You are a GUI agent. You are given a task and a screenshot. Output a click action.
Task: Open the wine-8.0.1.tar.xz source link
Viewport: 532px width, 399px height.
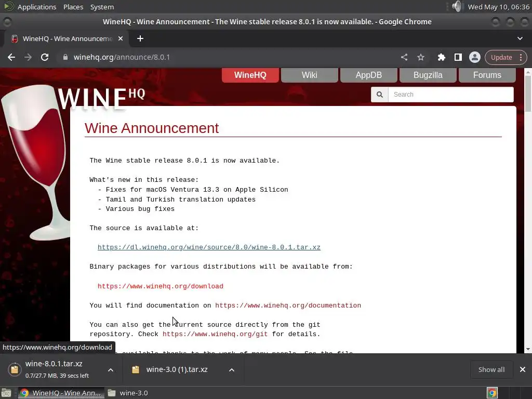point(209,247)
